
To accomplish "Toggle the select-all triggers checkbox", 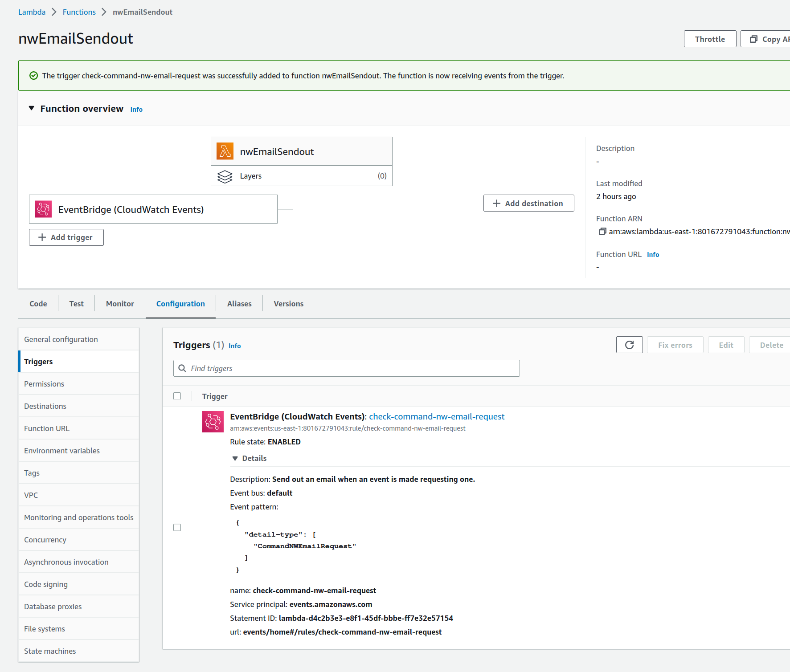I will coord(177,396).
